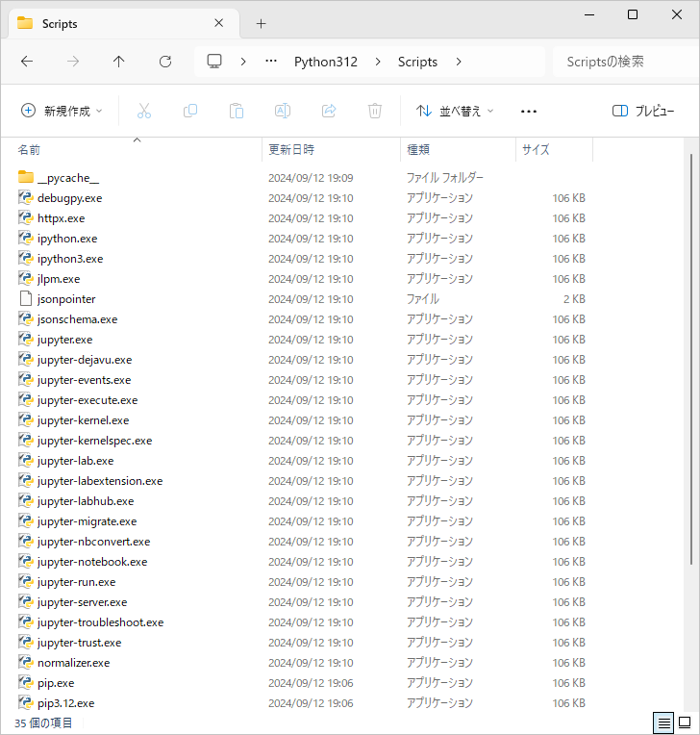Click the Rename icon in toolbar
Screen dimensions: 700x735
[x=283, y=111]
